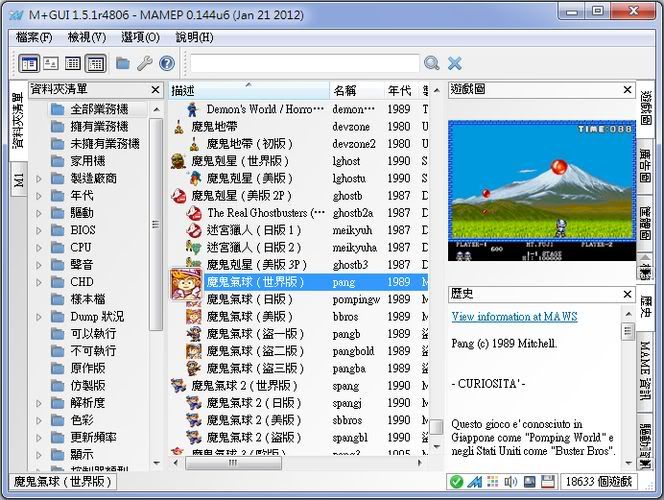Click the screen image status icon
Image resolution: width=664 pixels, height=500 pixels.
point(529,482)
